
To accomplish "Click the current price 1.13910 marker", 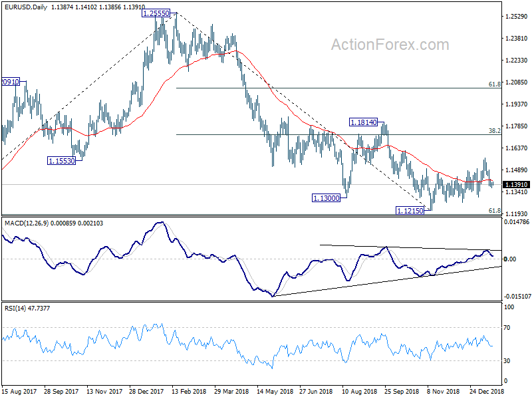I will (517, 185).
